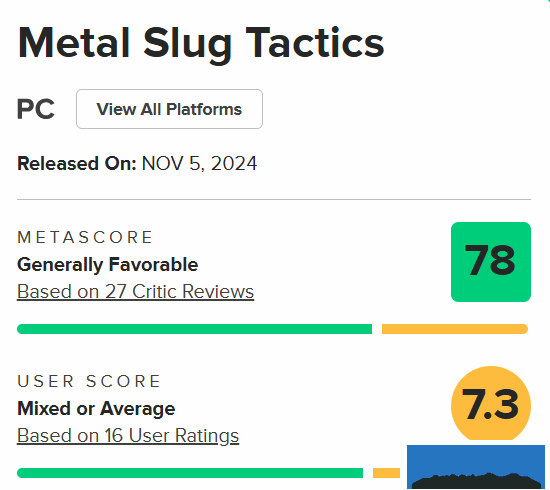Image resolution: width=550 pixels, height=490 pixels.
Task: Click the yellow segment of the Metascore bar
Action: point(455,329)
